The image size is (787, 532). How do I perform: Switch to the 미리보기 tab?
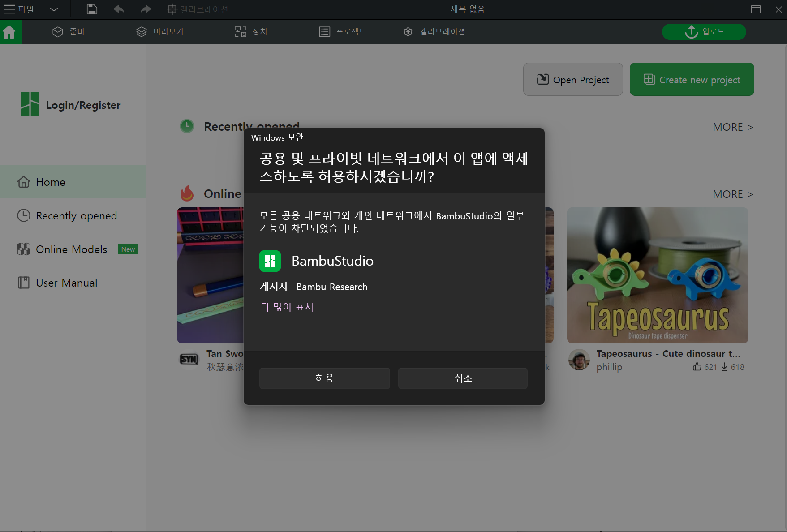(x=160, y=32)
